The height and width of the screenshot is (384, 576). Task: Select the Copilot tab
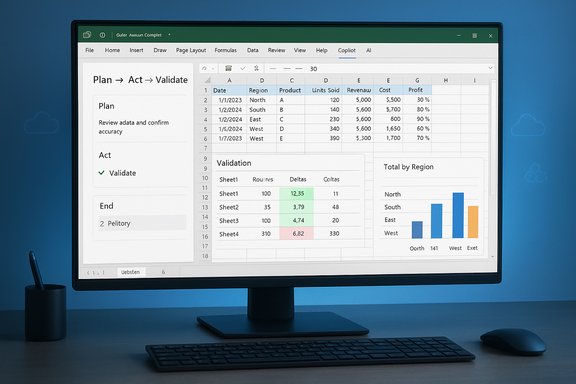(347, 50)
